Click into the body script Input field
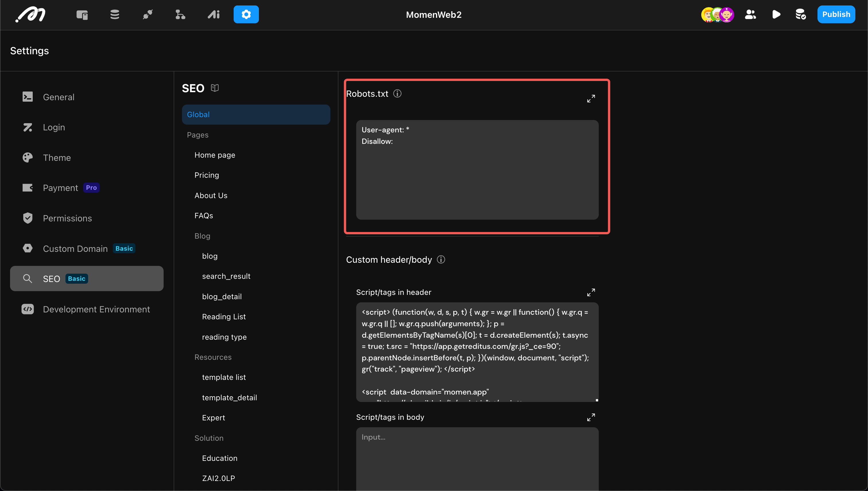 [x=477, y=459]
